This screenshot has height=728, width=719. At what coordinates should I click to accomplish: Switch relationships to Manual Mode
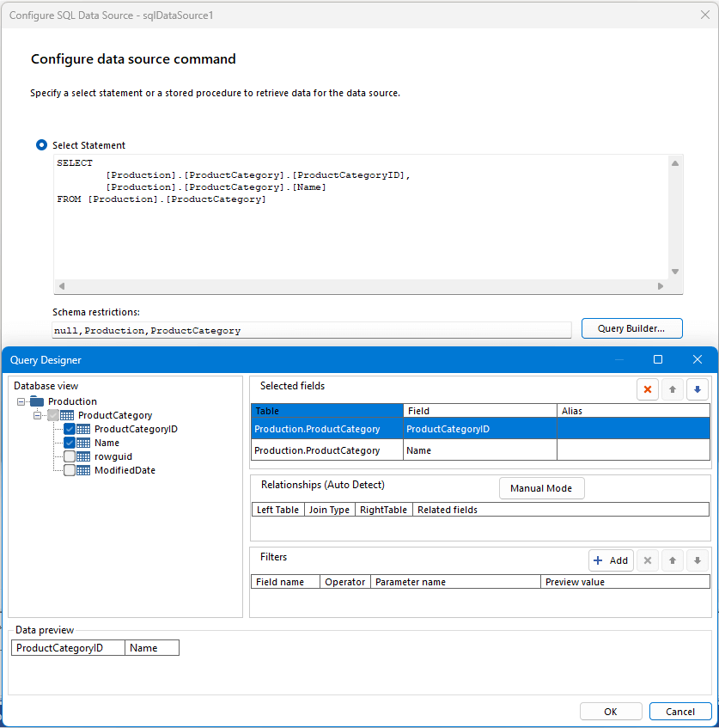tap(541, 487)
